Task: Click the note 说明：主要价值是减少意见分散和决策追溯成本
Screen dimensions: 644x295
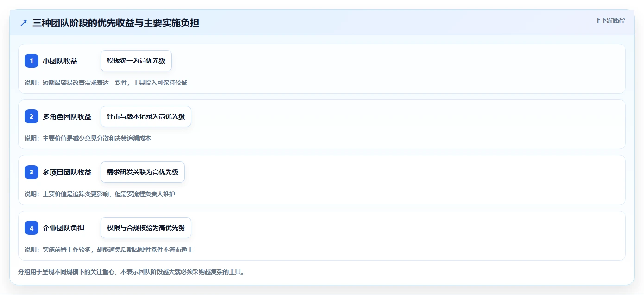Action: pyautogui.click(x=88, y=138)
